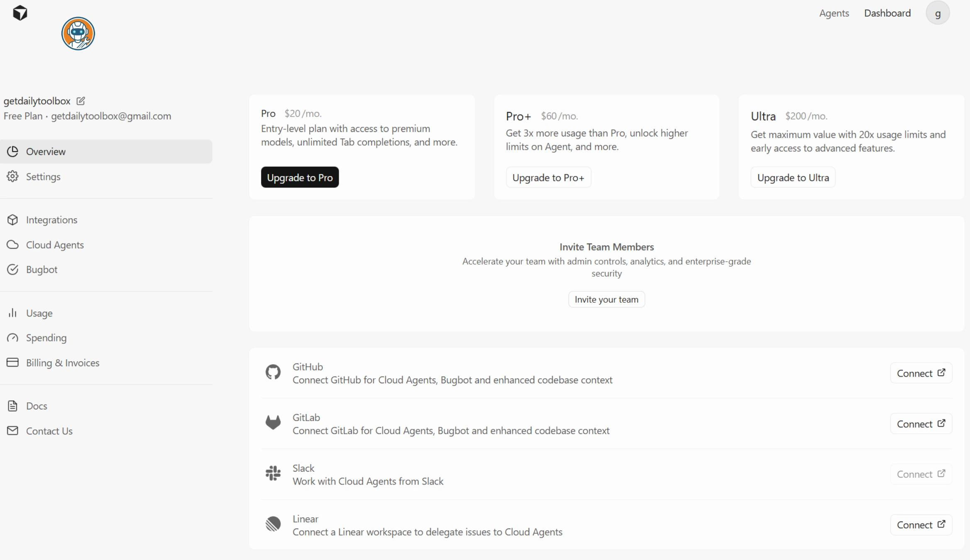
Task: Click the Slack logo icon
Action: pos(273,473)
